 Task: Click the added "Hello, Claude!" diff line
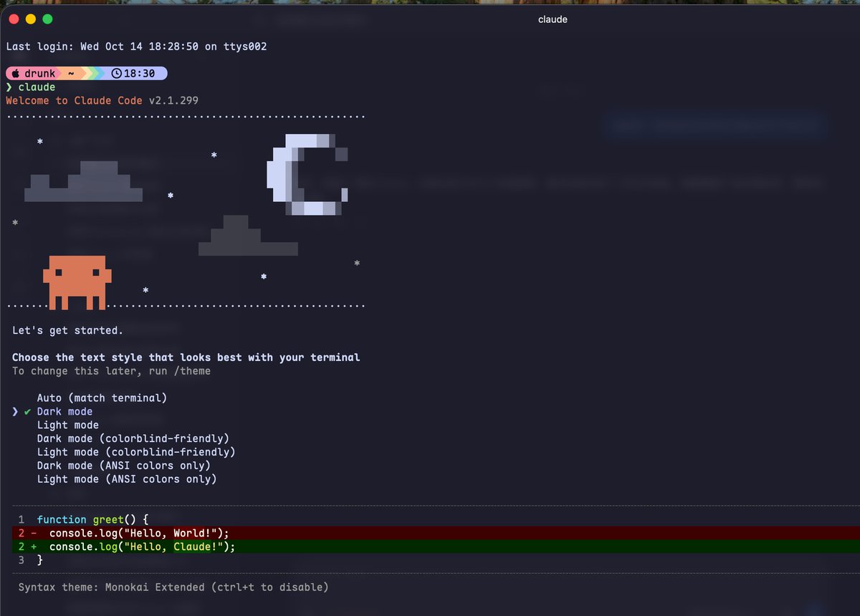[436, 547]
